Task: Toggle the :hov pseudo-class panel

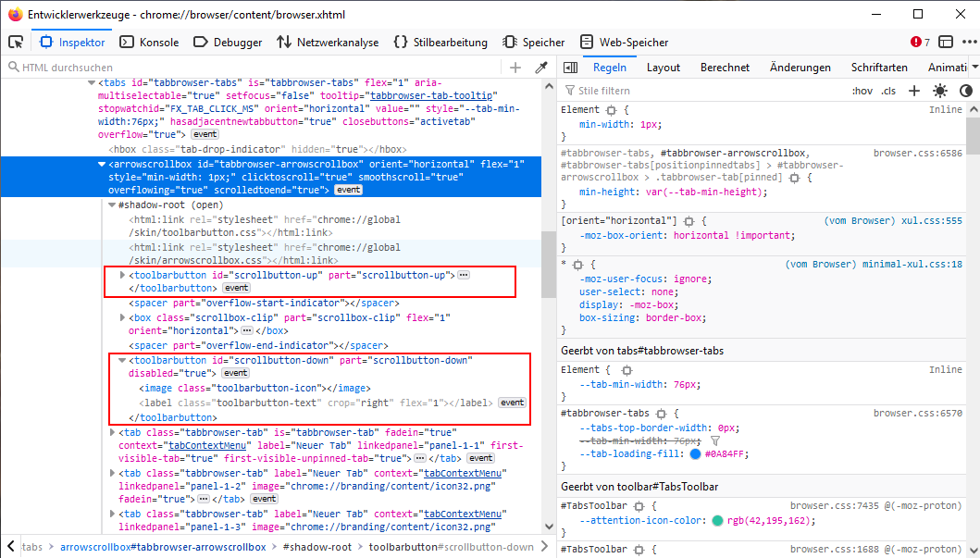Action: (862, 91)
